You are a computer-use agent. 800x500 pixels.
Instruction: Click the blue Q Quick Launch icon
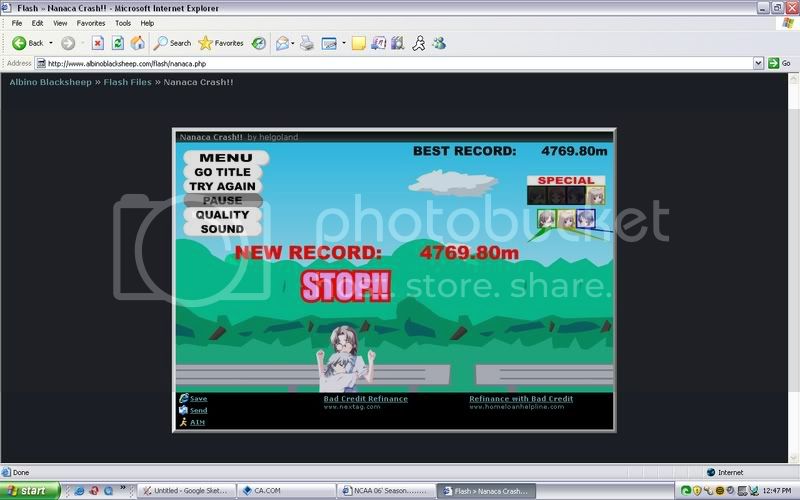coord(108,491)
